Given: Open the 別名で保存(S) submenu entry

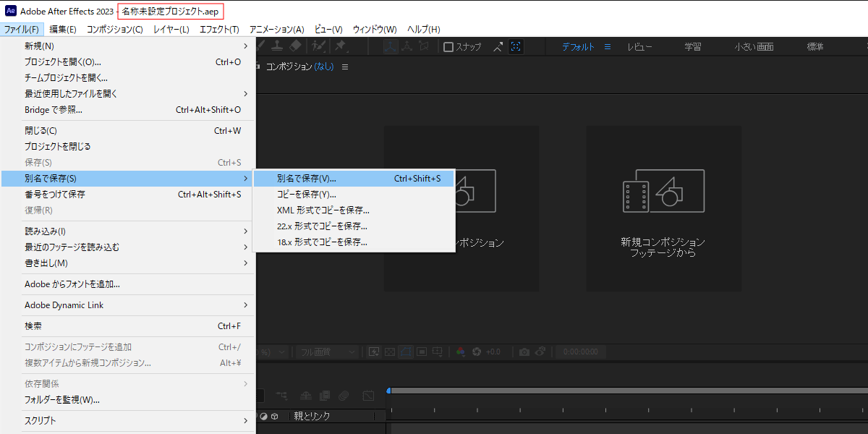Looking at the screenshot, I should pyautogui.click(x=129, y=178).
